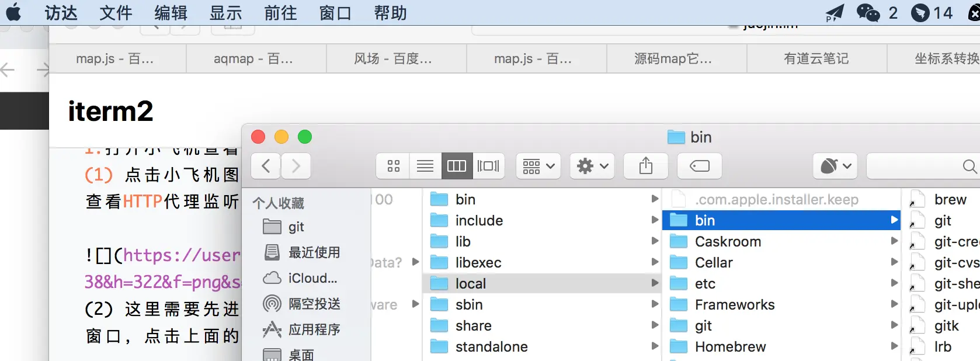Image resolution: width=980 pixels, height=361 pixels.
Task: Select 隔空投送 in the sidebar
Action: pos(302,304)
